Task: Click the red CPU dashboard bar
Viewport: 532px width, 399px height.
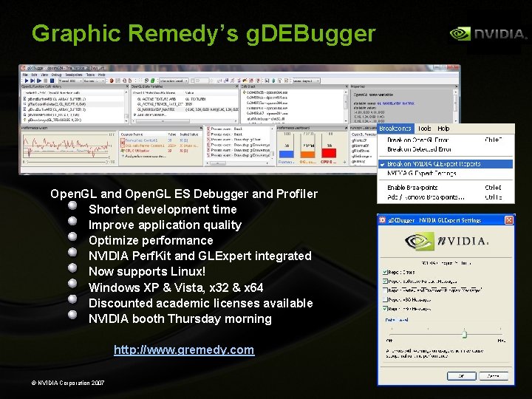Action: (329, 153)
